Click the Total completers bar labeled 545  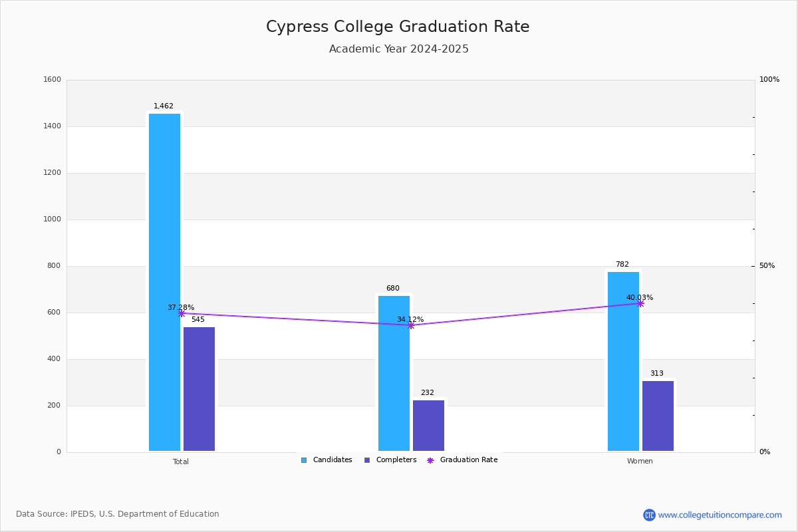[199, 389]
